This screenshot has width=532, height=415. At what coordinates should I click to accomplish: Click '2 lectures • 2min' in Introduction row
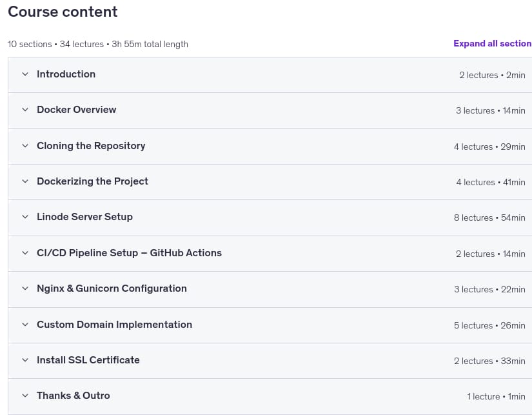point(492,75)
